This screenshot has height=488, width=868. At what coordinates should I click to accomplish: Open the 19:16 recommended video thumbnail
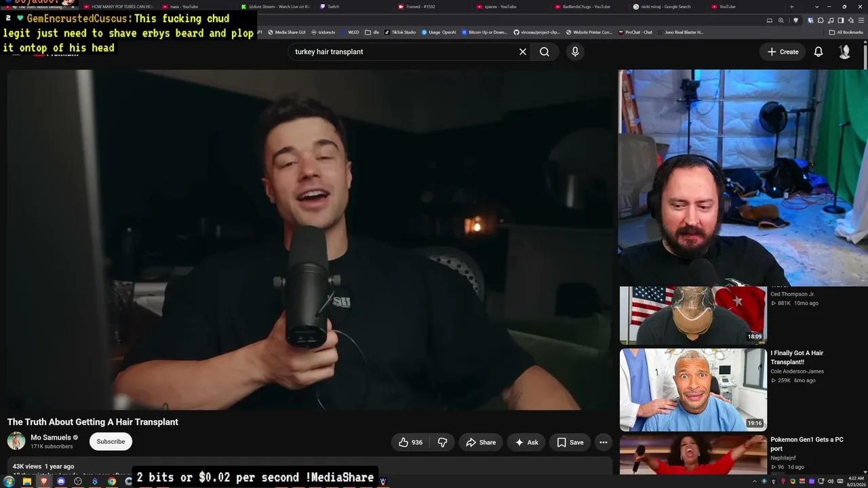point(693,390)
